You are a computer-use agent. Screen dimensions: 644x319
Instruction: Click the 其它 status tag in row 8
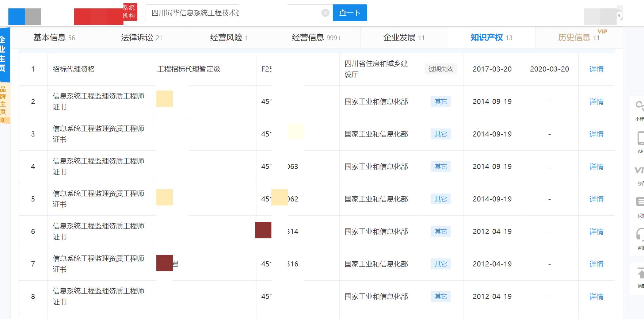pyautogui.click(x=441, y=296)
